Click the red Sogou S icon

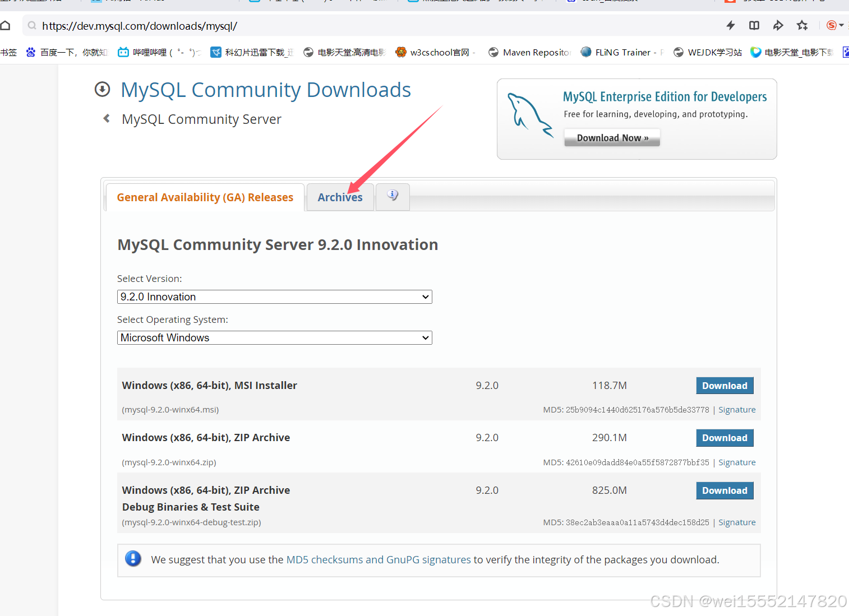pyautogui.click(x=832, y=25)
